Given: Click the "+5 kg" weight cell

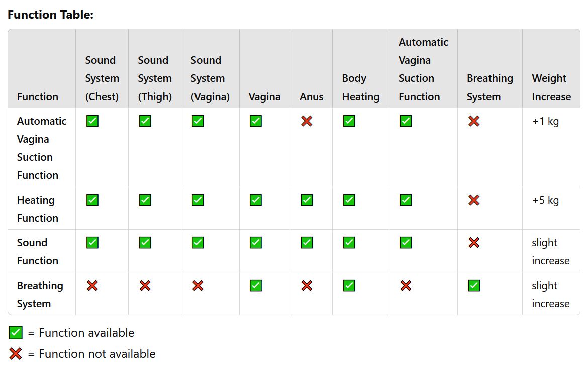Looking at the screenshot, I should pyautogui.click(x=545, y=200).
